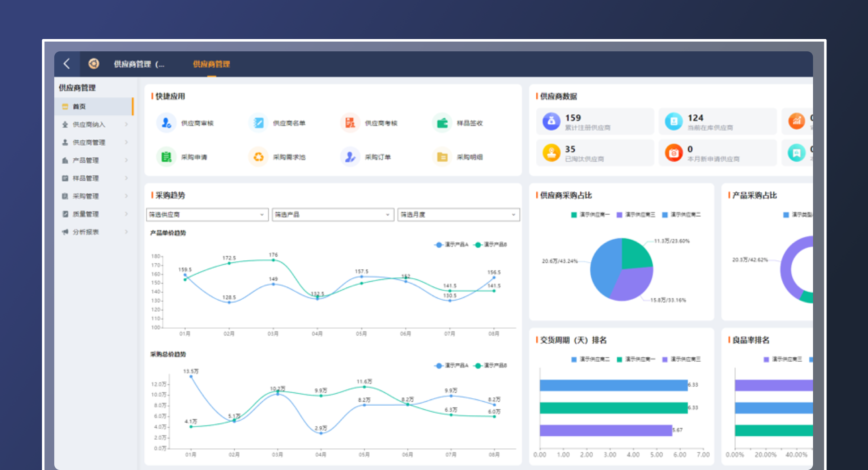This screenshot has width=868, height=470.
Task: Click the 采购订单 purple icon
Action: click(350, 157)
